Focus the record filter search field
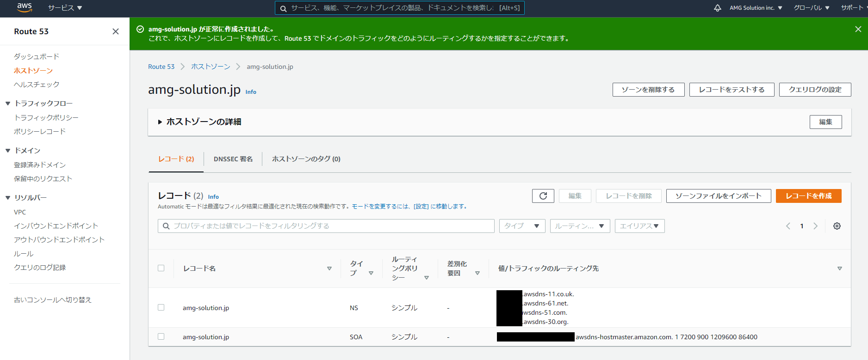868x360 pixels. (326, 226)
